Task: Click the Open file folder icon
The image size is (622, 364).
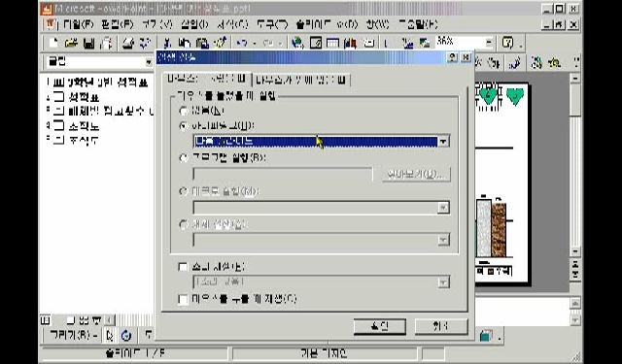Action: click(x=71, y=43)
